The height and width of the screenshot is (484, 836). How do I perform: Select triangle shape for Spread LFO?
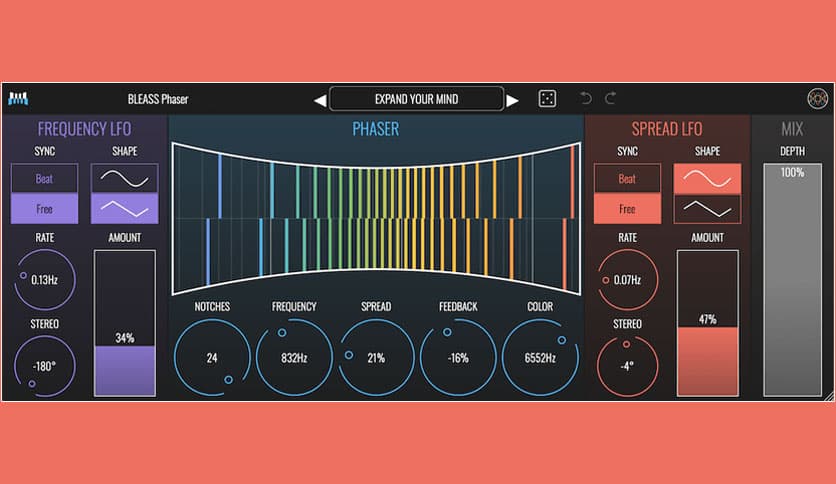point(708,208)
